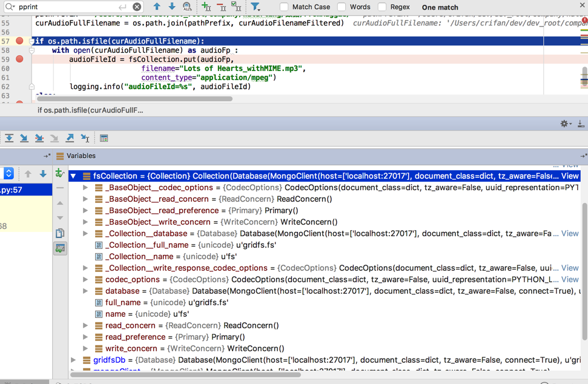Toggle the Words checkbox

pos(342,7)
